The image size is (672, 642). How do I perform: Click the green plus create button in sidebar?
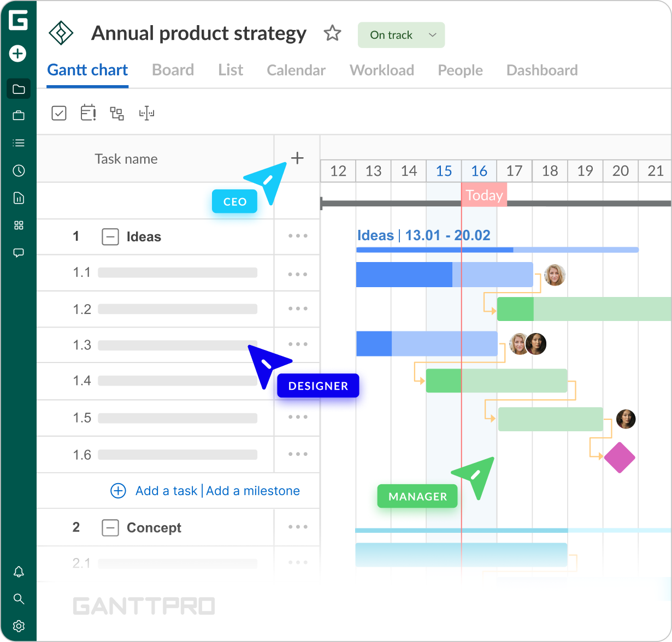click(18, 53)
